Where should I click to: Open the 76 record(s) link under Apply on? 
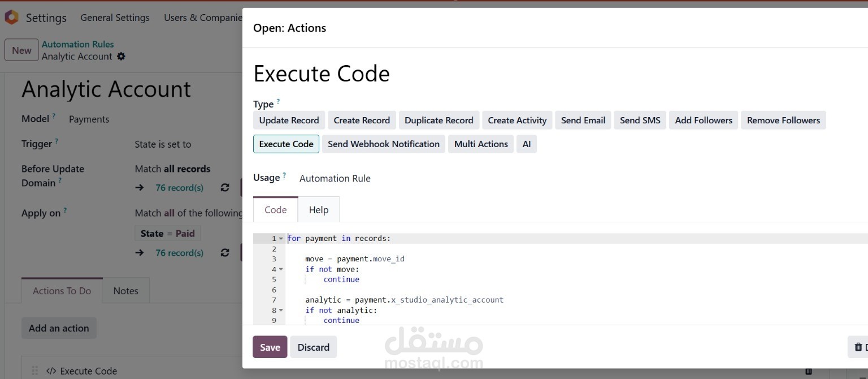[180, 253]
